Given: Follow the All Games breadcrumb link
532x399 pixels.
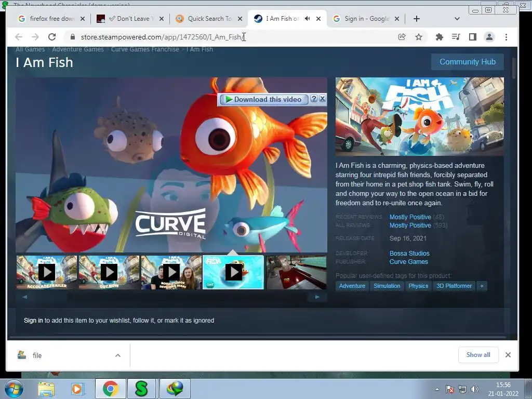Looking at the screenshot, I should point(30,49).
